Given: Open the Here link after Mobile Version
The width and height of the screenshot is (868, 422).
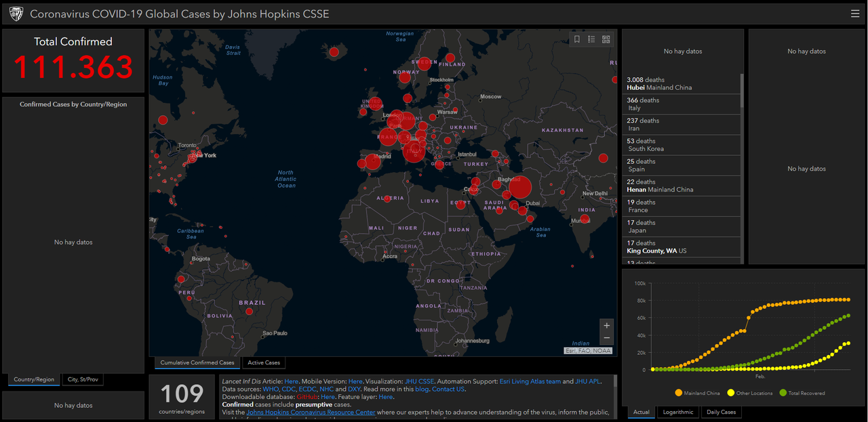Looking at the screenshot, I should pos(355,381).
